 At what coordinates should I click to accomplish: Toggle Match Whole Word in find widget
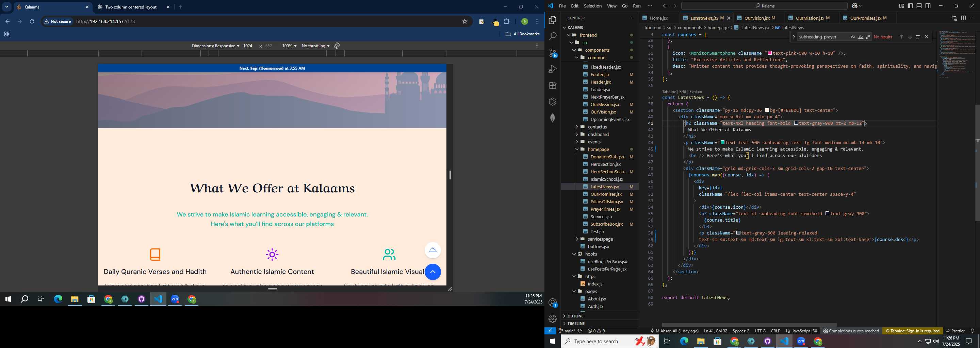[x=860, y=37]
